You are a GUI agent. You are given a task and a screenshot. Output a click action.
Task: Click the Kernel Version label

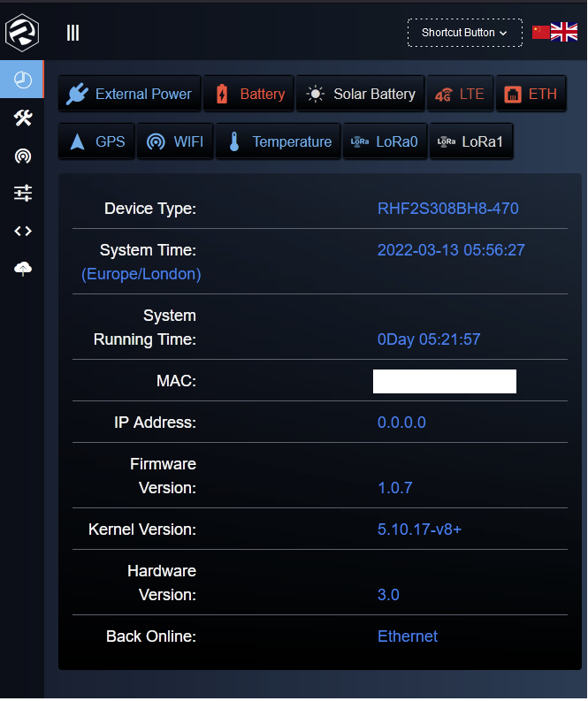pyautogui.click(x=142, y=530)
